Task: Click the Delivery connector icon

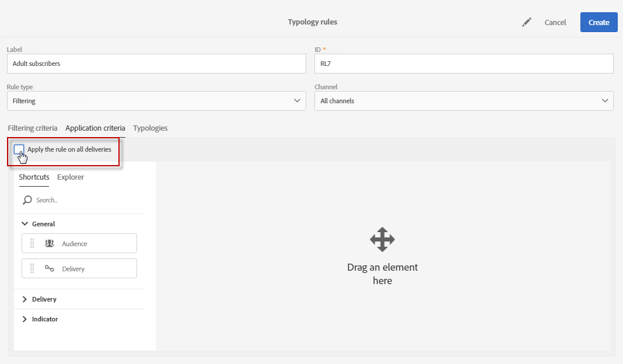Action: tap(49, 268)
